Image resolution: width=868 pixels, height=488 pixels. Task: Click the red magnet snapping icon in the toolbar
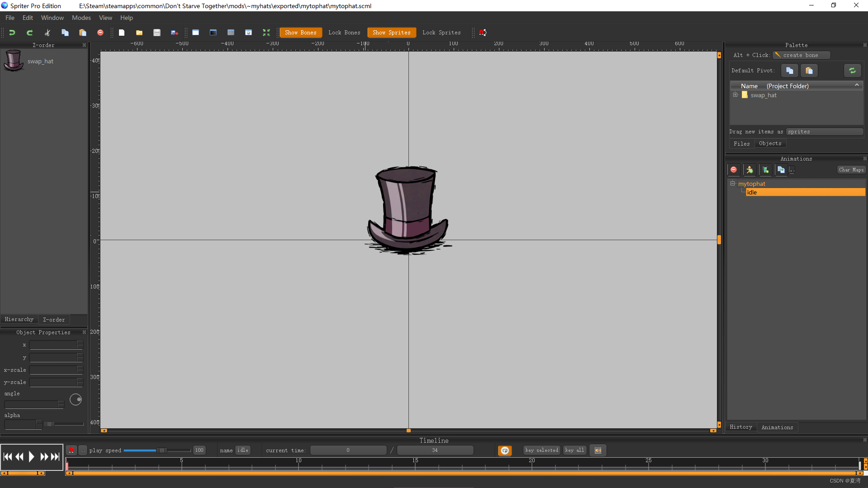click(483, 33)
